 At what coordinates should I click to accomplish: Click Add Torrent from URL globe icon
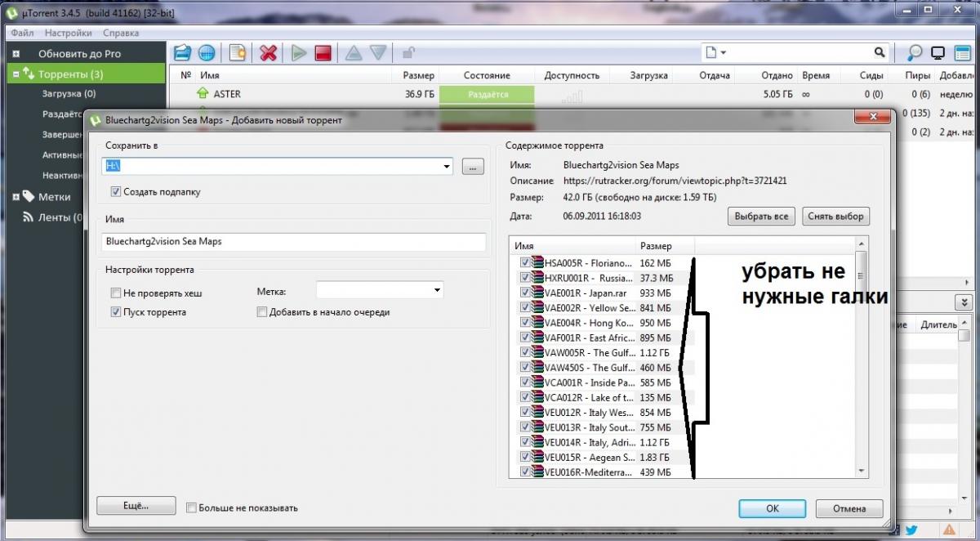pos(207,53)
